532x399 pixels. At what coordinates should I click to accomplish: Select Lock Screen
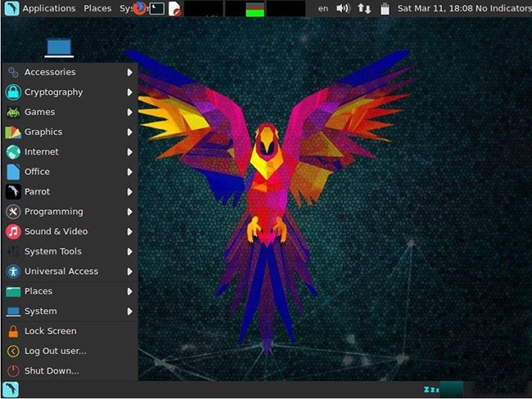[x=70, y=331]
